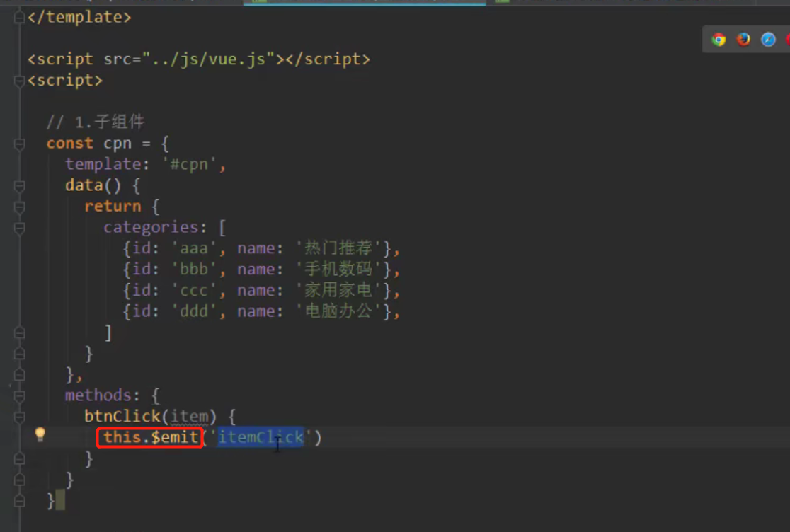The height and width of the screenshot is (532, 790).
Task: Click the '电脑办公' name string
Action: pos(338,311)
